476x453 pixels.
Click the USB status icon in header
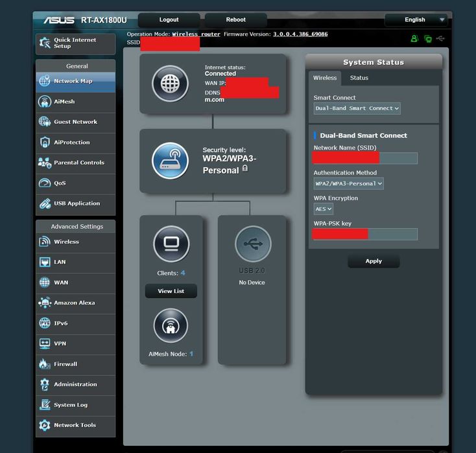click(x=440, y=38)
